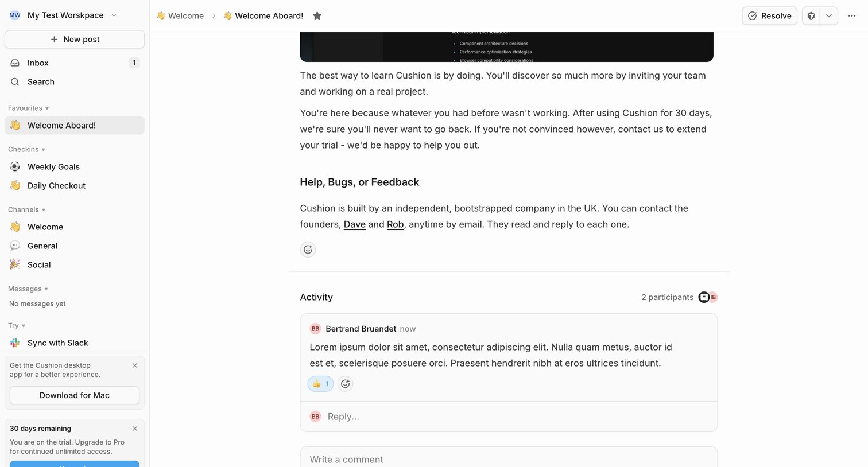Click Sync with Slack
Screen dimensions: 868x467
pyautogui.click(x=75, y=343)
